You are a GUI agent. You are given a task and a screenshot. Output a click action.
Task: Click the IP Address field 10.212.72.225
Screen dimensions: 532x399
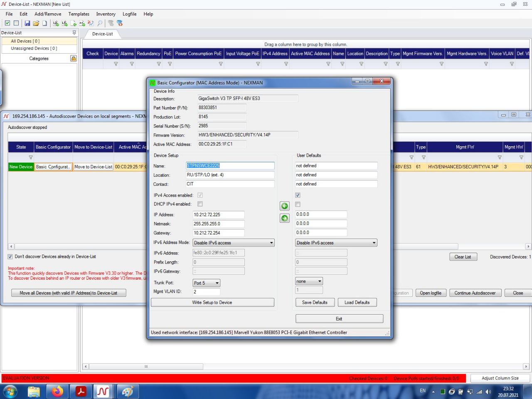point(219,214)
